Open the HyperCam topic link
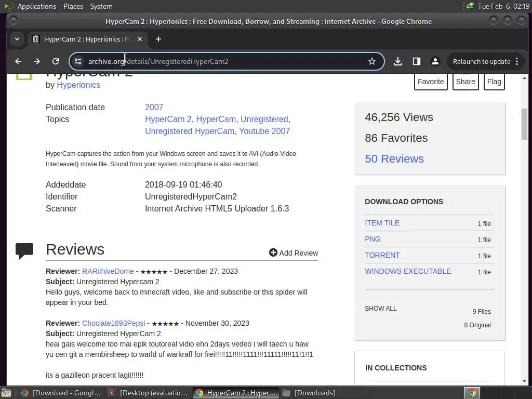The width and height of the screenshot is (532, 399). (x=216, y=119)
